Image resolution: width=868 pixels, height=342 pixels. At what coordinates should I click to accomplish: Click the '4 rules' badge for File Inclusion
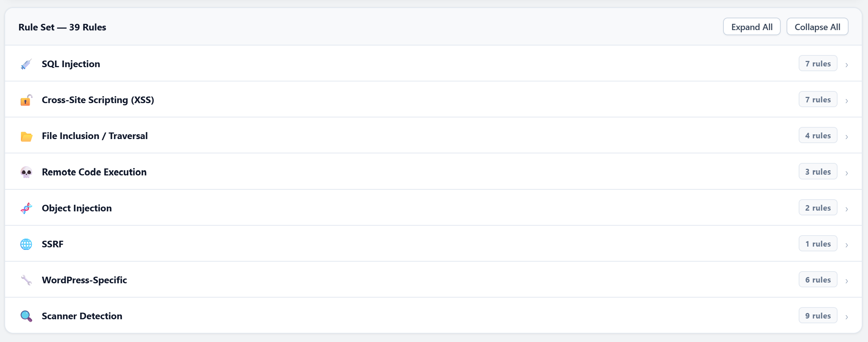pos(818,135)
